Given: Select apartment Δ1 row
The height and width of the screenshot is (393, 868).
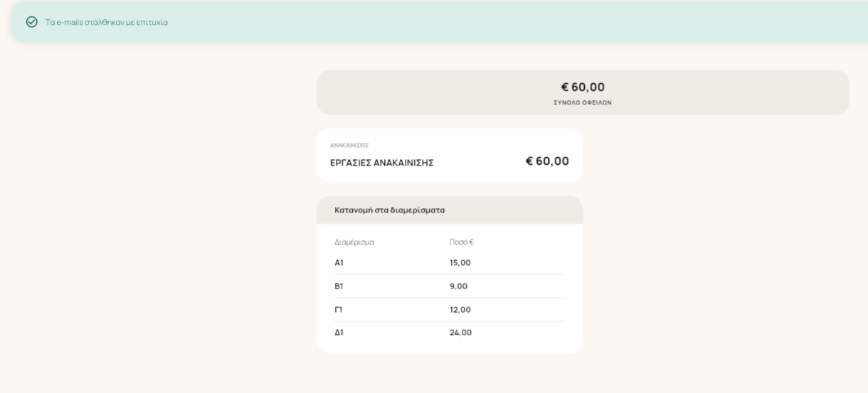Looking at the screenshot, I should click(x=450, y=333).
